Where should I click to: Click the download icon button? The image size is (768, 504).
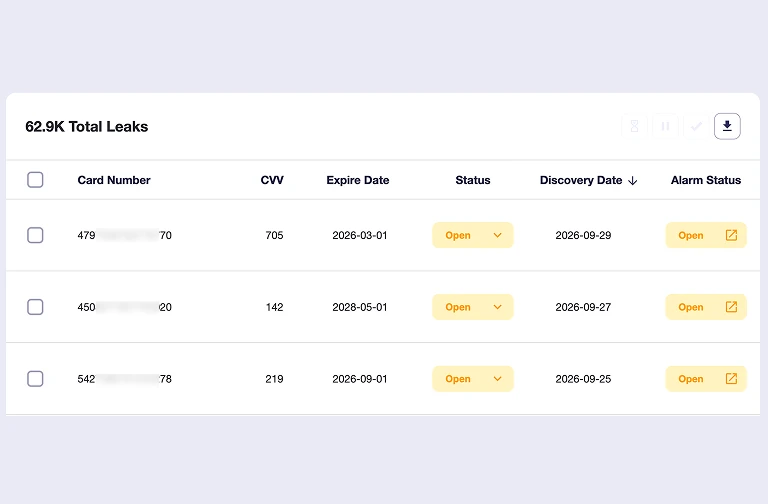tap(727, 126)
